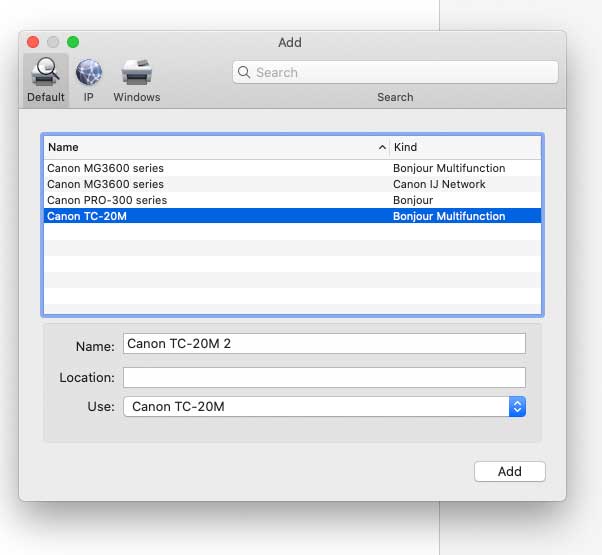Toggle sort order arrow in Name header
The image size is (602, 555).
(382, 147)
